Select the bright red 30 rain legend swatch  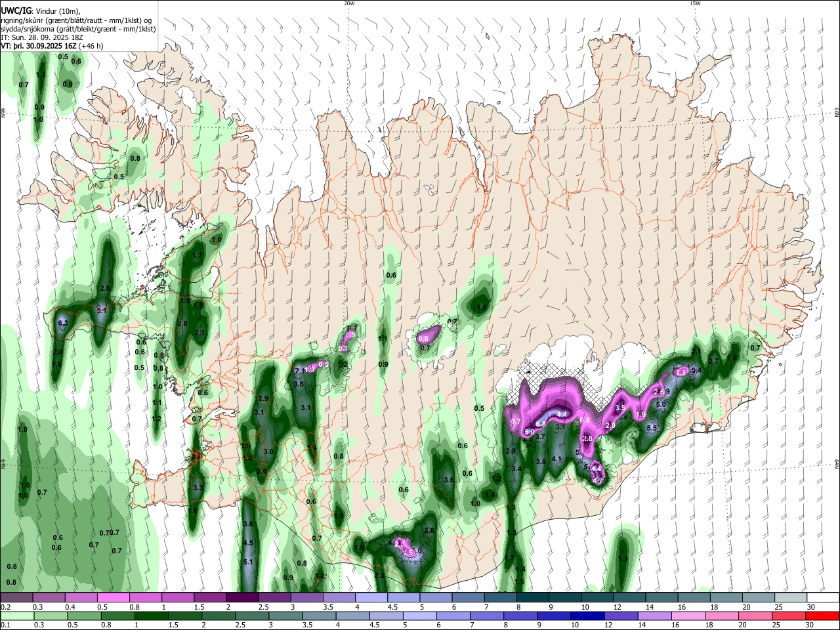pyautogui.click(x=823, y=616)
